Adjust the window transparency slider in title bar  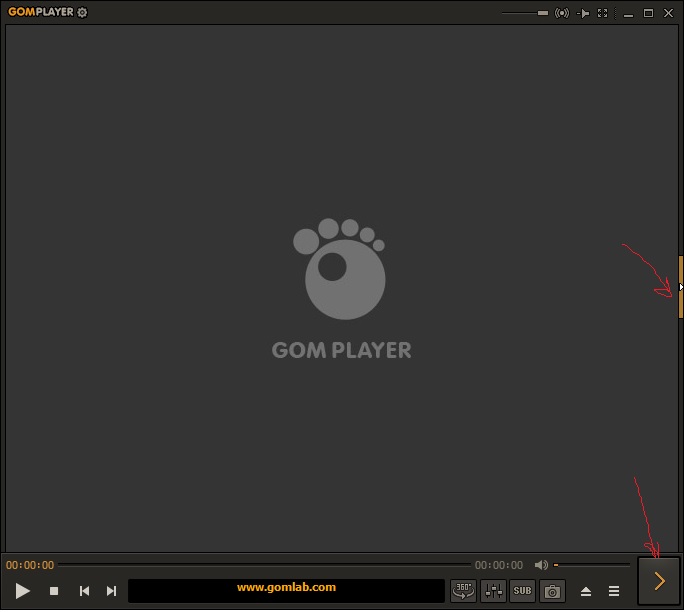click(x=526, y=13)
